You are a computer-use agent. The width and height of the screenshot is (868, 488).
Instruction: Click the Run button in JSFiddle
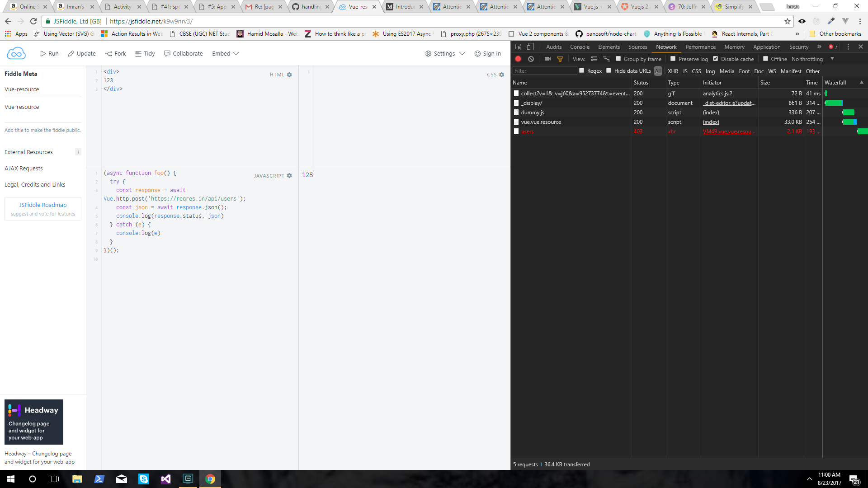coord(49,53)
